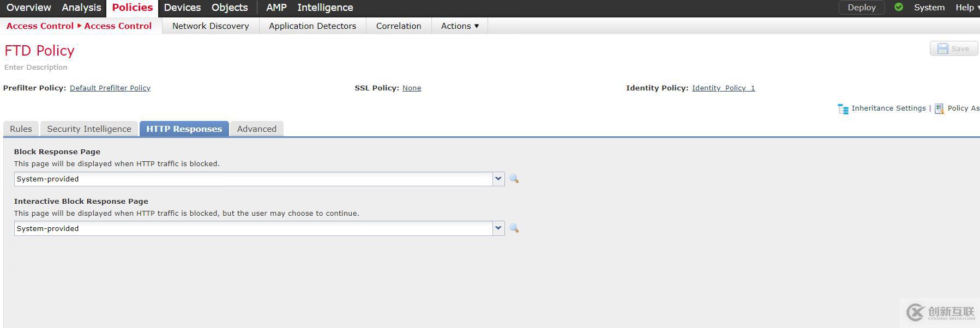Open the Devices menu
This screenshot has width=980, height=328.
pyautogui.click(x=182, y=8)
